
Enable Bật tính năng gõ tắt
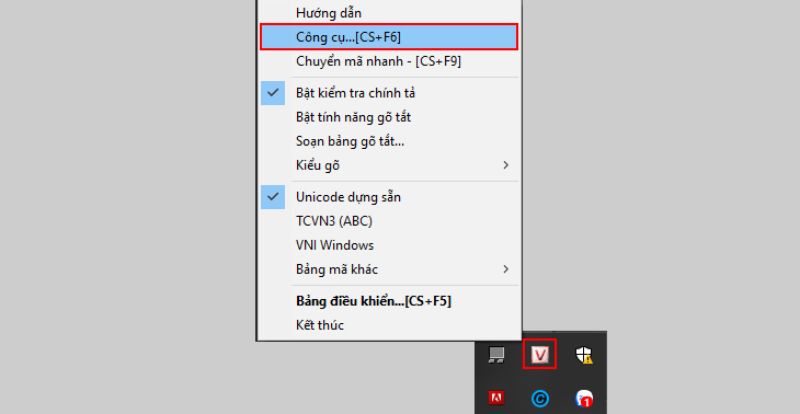click(x=389, y=117)
